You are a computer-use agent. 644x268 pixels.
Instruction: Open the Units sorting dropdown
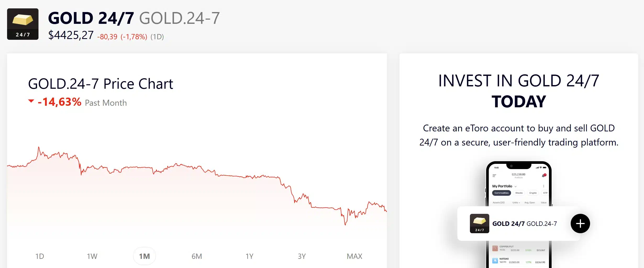pyautogui.click(x=516, y=203)
